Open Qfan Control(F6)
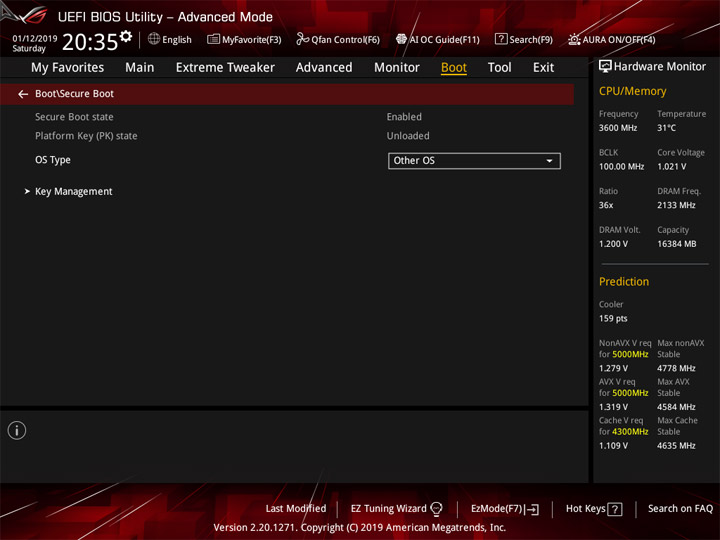This screenshot has width=720, height=540. point(338,39)
